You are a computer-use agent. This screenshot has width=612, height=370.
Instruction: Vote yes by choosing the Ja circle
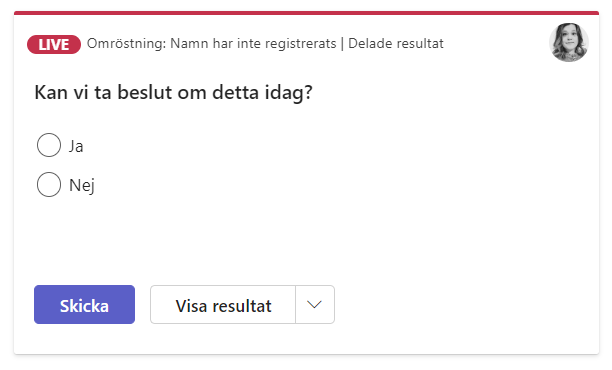[49, 145]
